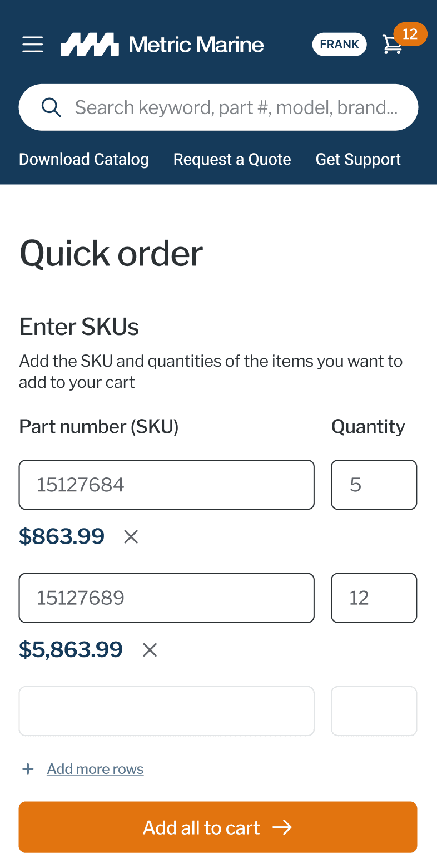The width and height of the screenshot is (437, 868).
Task: Click the $5,863.99 price link
Action: coord(71,649)
